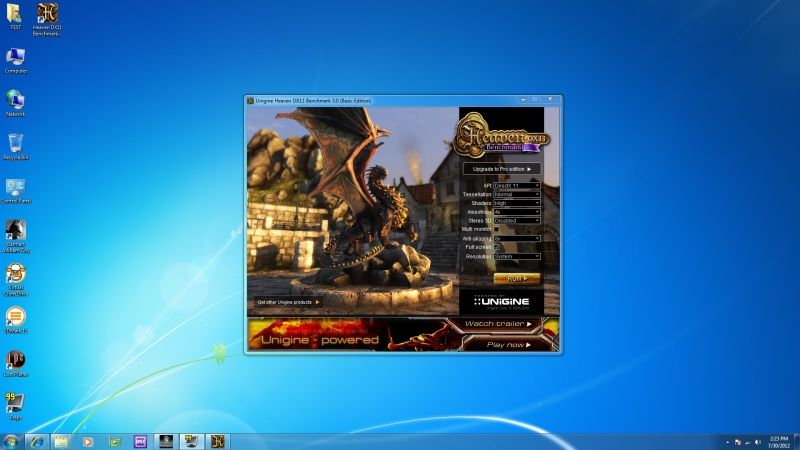This screenshot has width=800, height=450.
Task: Close the Heaven Benchmark window
Action: pos(550,99)
